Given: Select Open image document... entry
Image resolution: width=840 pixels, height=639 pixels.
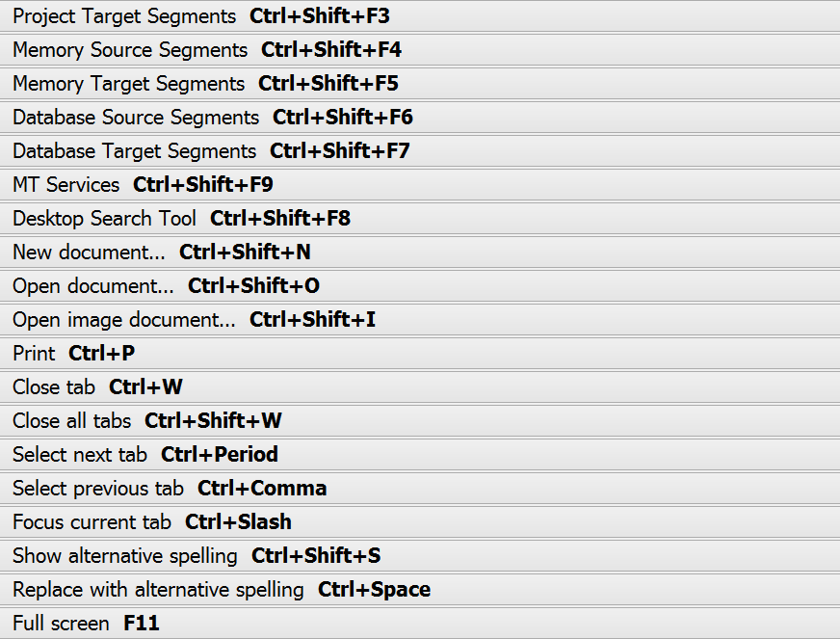Looking at the screenshot, I should (124, 320).
